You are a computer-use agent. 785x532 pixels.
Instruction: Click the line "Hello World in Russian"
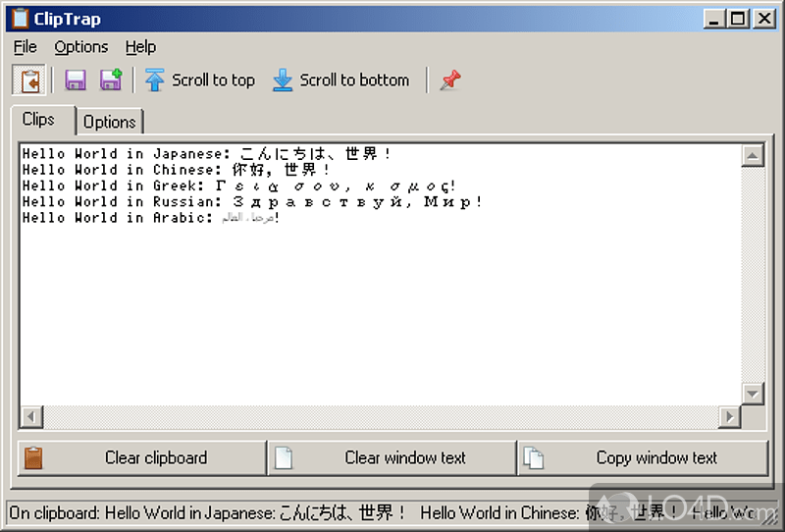(x=252, y=201)
